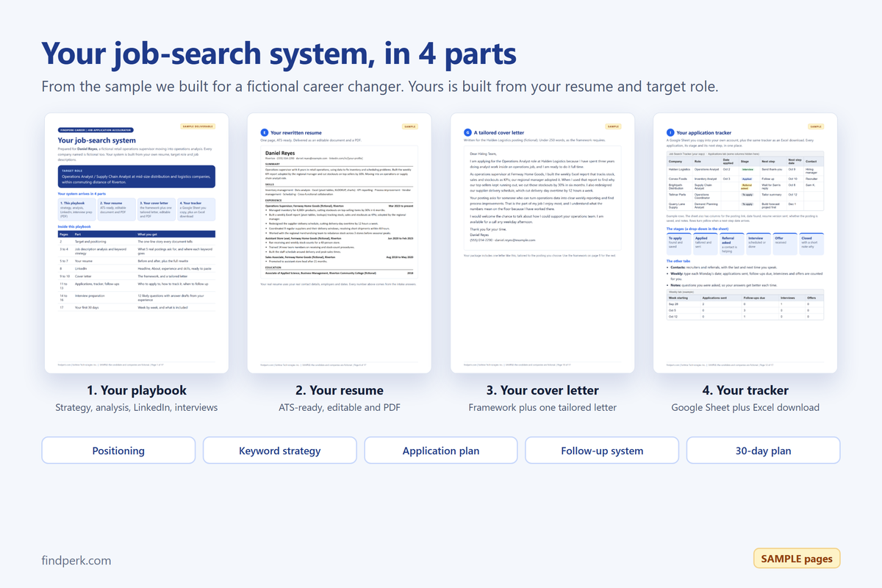This screenshot has height=588, width=882.
Task: Click the Follow-up system pill
Action: 602,451
